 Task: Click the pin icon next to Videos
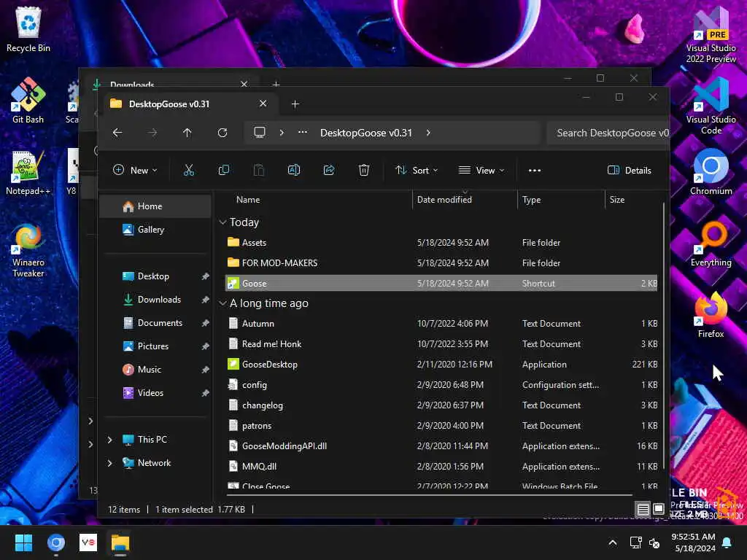(x=205, y=393)
